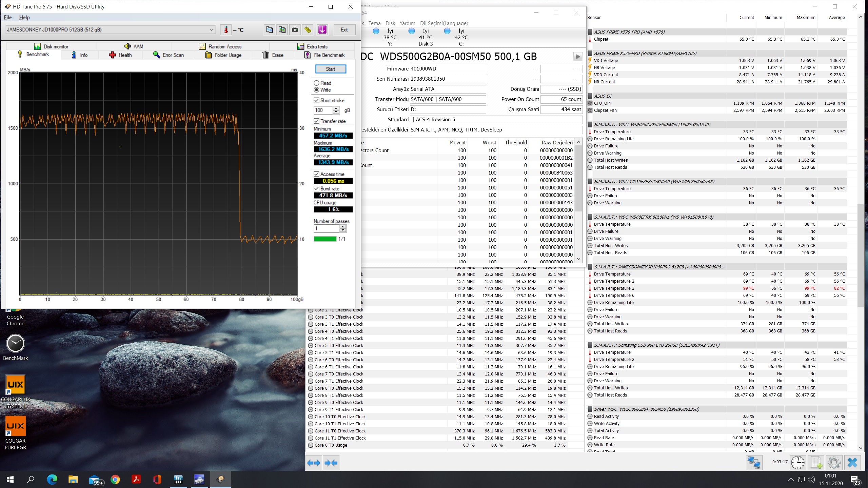Image resolution: width=868 pixels, height=488 pixels.
Task: Switch to the Disk monitor tab
Action: click(x=51, y=46)
